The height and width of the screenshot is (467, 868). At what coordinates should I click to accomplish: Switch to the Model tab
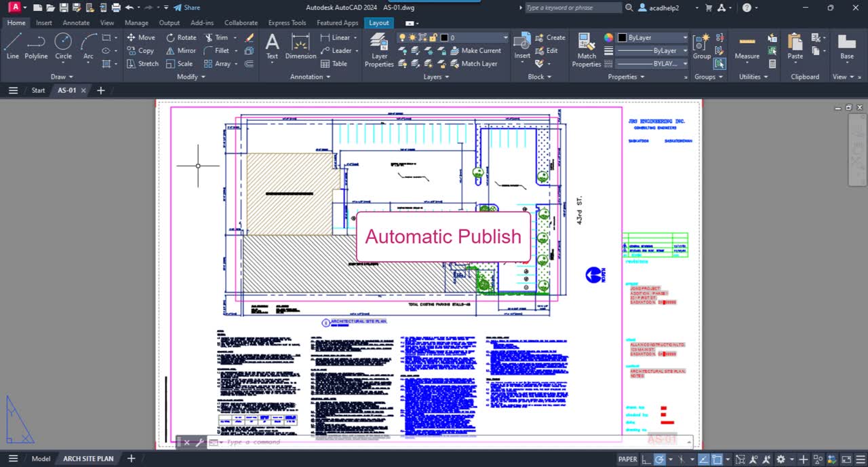[x=41, y=459]
